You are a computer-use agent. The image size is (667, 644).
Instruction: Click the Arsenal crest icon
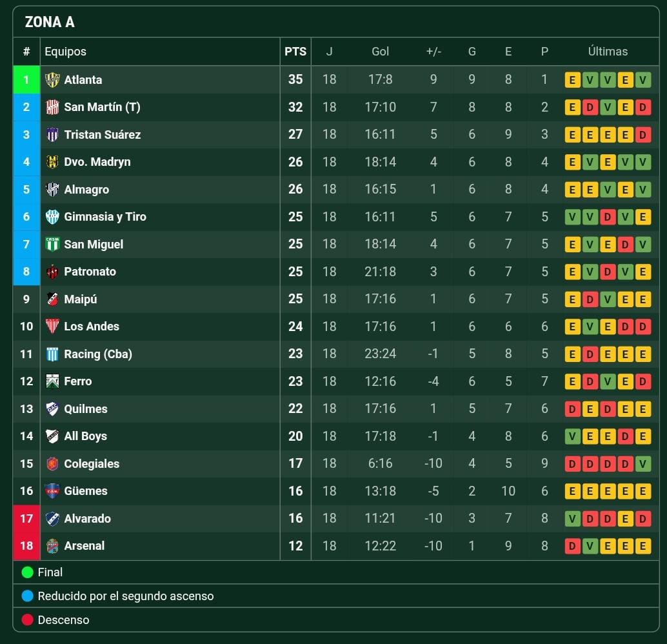(52, 546)
